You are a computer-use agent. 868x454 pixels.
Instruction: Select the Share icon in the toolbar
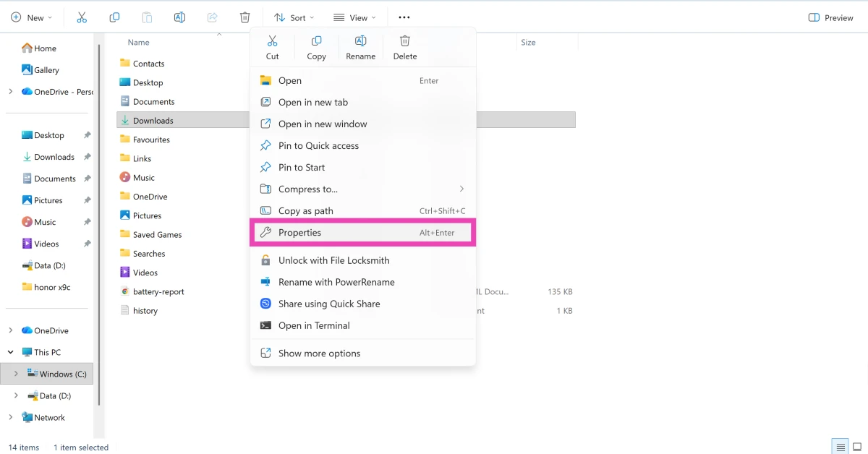click(x=213, y=17)
